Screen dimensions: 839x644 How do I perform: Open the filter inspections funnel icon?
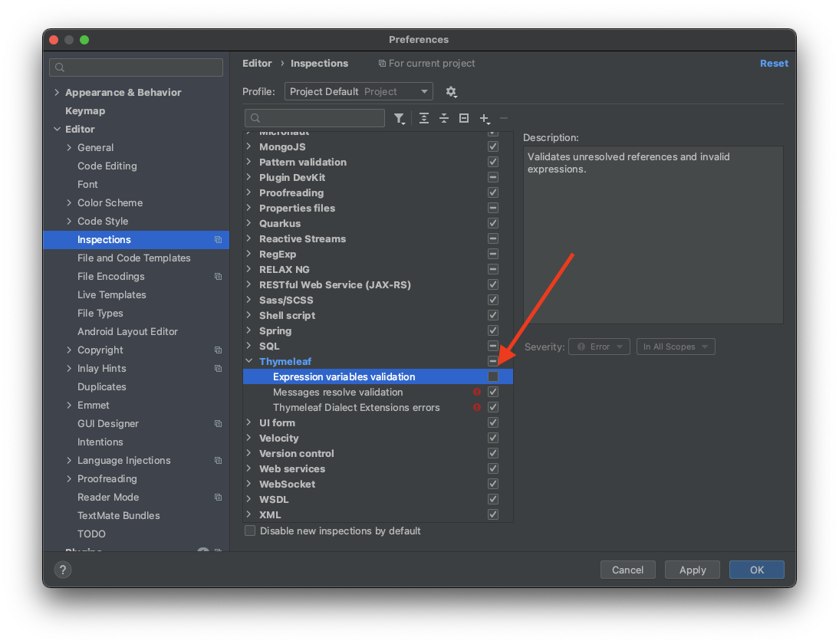399,118
